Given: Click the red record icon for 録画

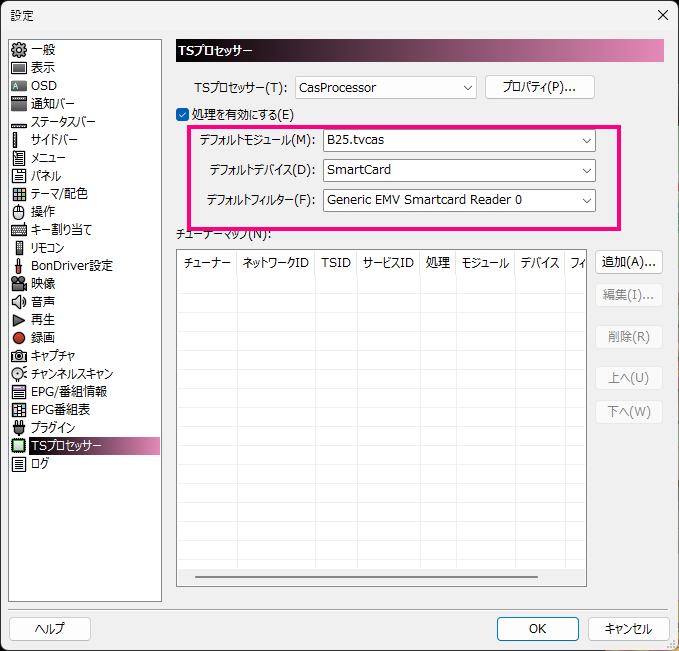Looking at the screenshot, I should pos(19,338).
